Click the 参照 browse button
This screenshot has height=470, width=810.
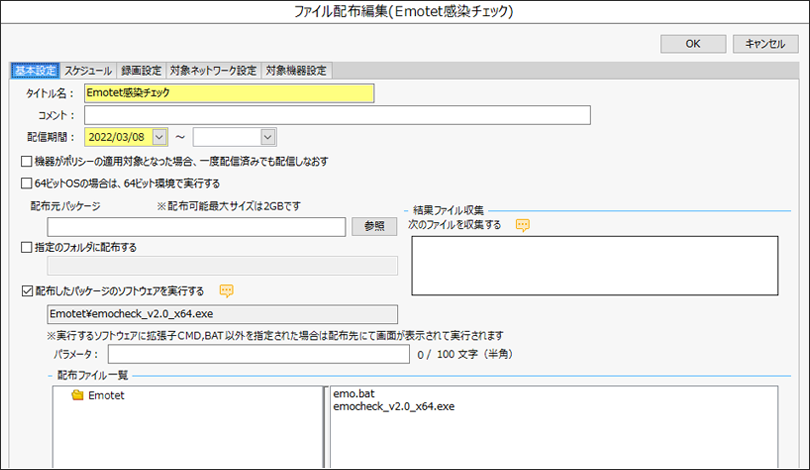point(374,226)
